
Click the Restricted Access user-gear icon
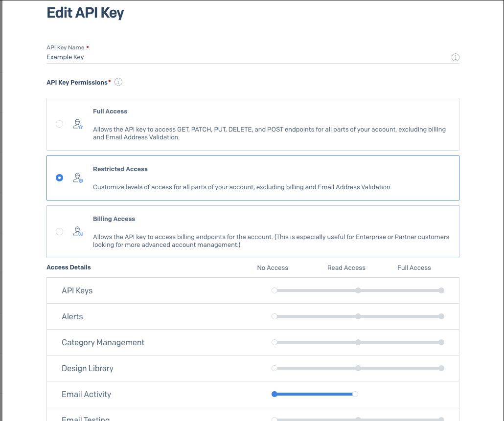pyautogui.click(x=78, y=178)
